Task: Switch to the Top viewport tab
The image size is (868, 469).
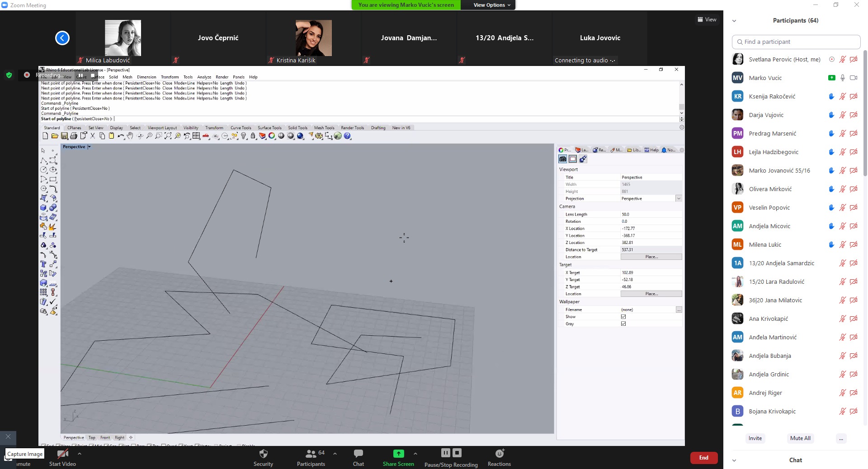Action: tap(92, 438)
